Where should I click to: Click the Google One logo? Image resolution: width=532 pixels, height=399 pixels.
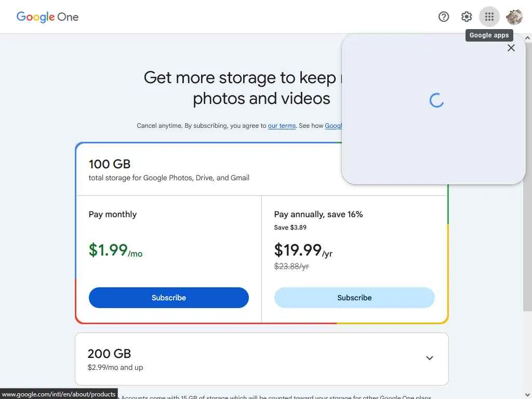(x=47, y=17)
